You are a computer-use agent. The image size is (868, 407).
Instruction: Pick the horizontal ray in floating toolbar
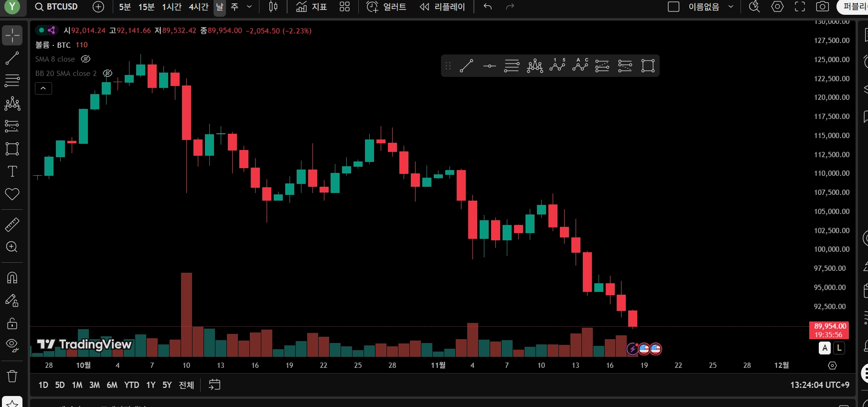(x=489, y=66)
